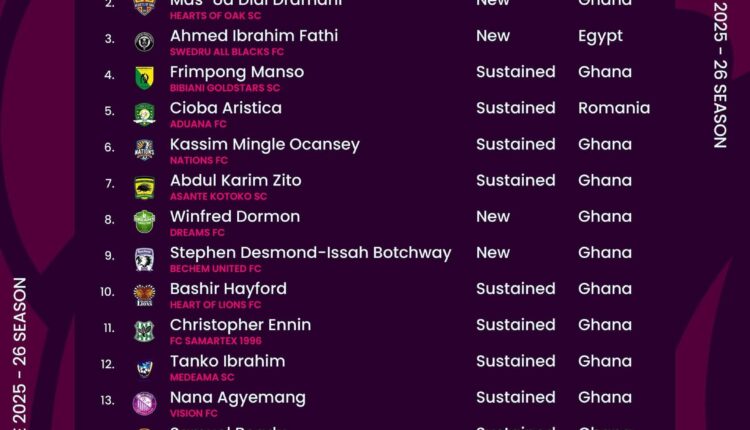Click the Heart of Lions FC badge
The image size is (750, 430).
pos(144,295)
